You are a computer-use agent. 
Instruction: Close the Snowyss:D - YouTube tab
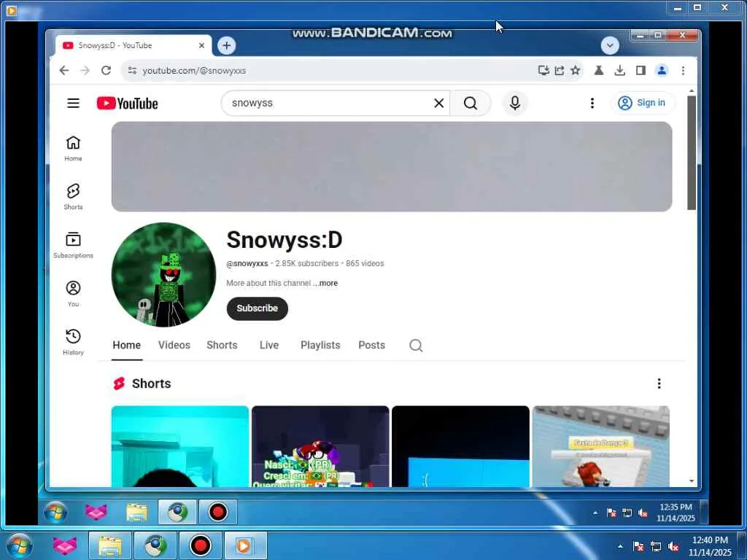[x=201, y=46]
